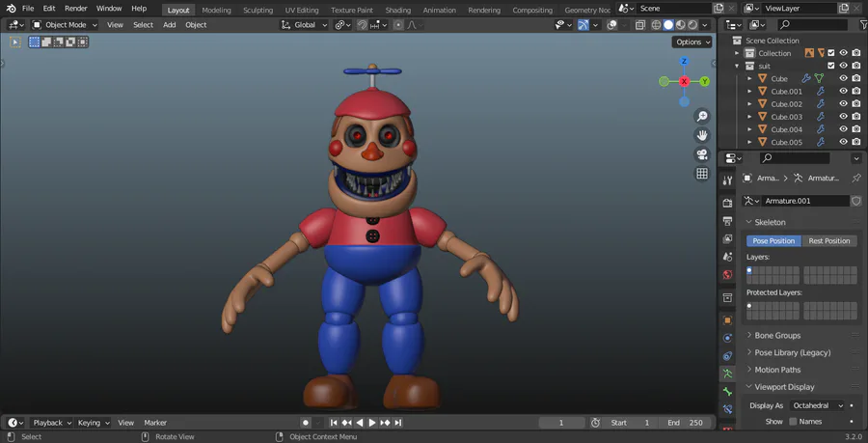Open the Object Mode dropdown
Image resolution: width=868 pixels, height=443 pixels.
tap(65, 25)
